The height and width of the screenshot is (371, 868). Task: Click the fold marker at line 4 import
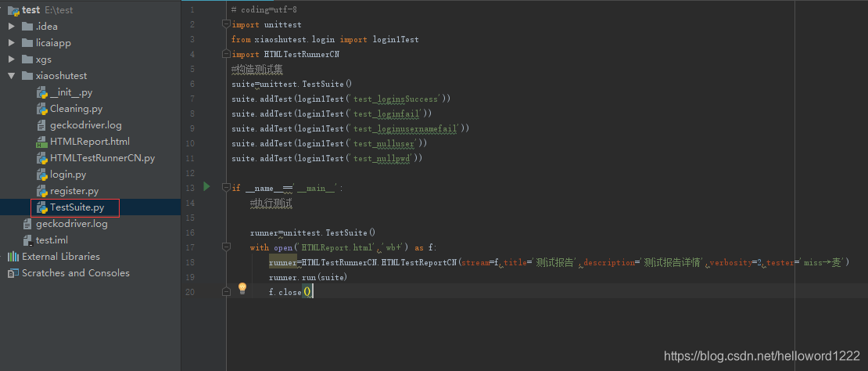225,54
